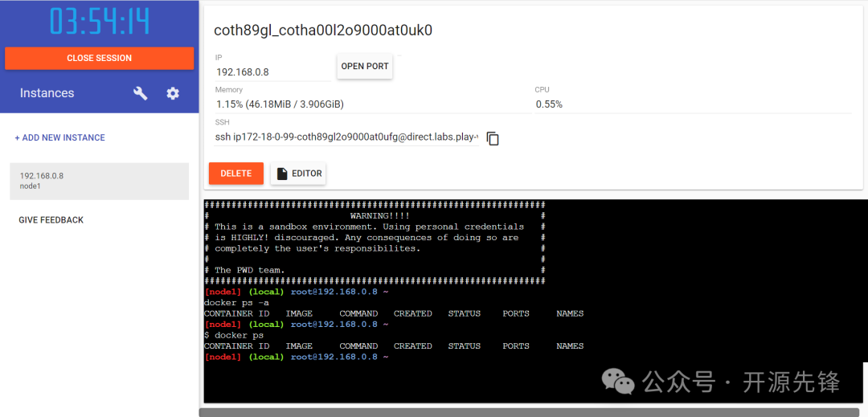Click the wrench icon beside Instances
Image resolution: width=868 pixels, height=417 pixels.
click(141, 93)
